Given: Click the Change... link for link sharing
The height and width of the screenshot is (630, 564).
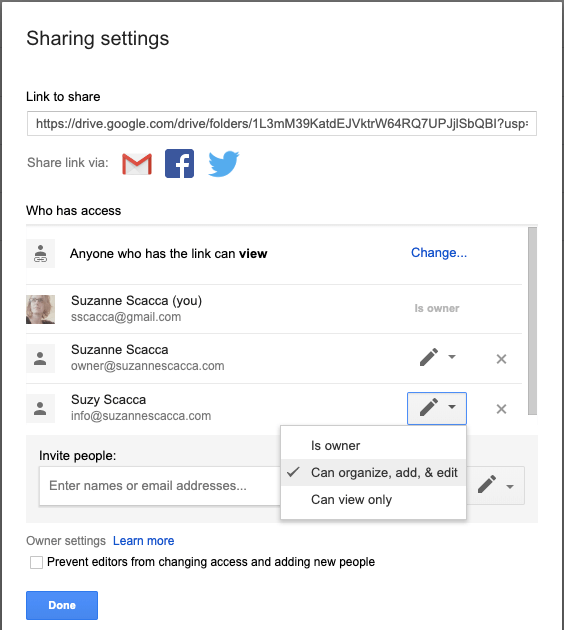Looking at the screenshot, I should [439, 253].
